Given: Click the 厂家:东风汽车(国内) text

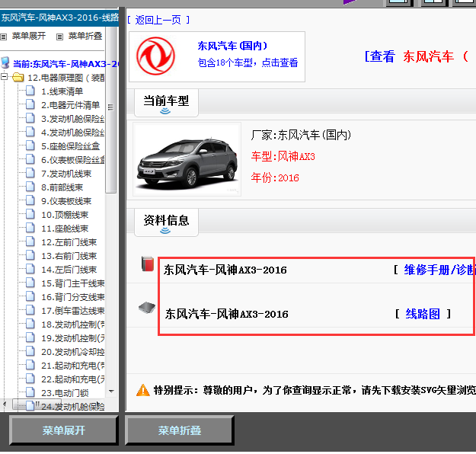Looking at the screenshot, I should tap(301, 135).
